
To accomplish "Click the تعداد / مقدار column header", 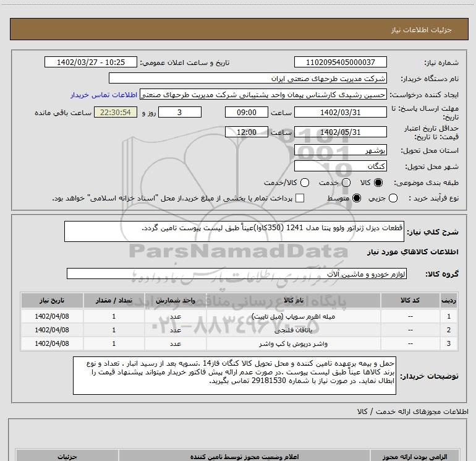I will [114, 300].
